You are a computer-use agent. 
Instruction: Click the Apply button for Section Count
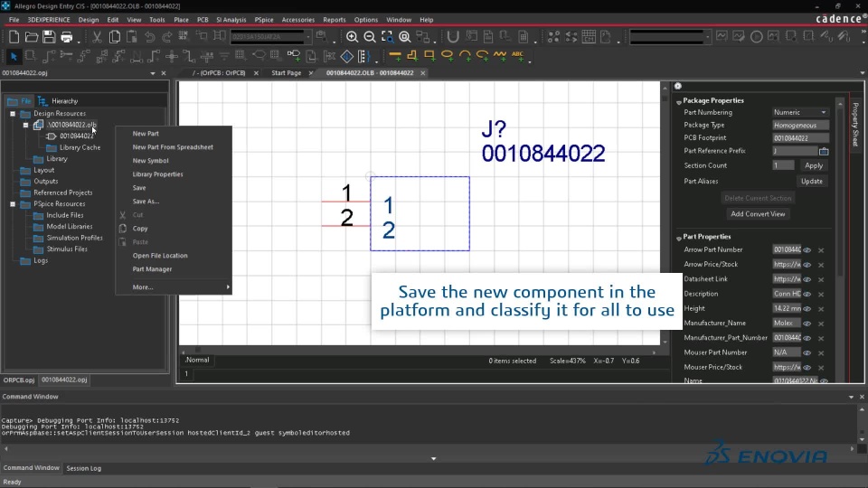tap(814, 165)
